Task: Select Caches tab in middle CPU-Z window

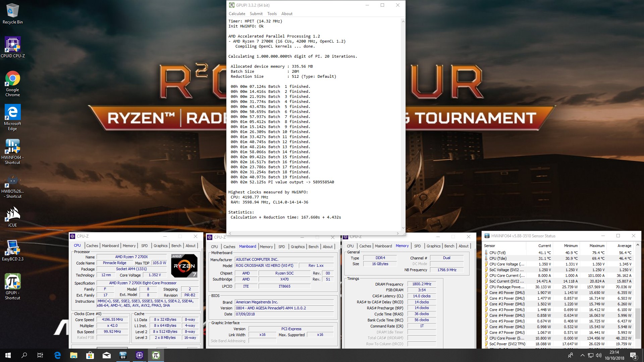Action: point(229,247)
